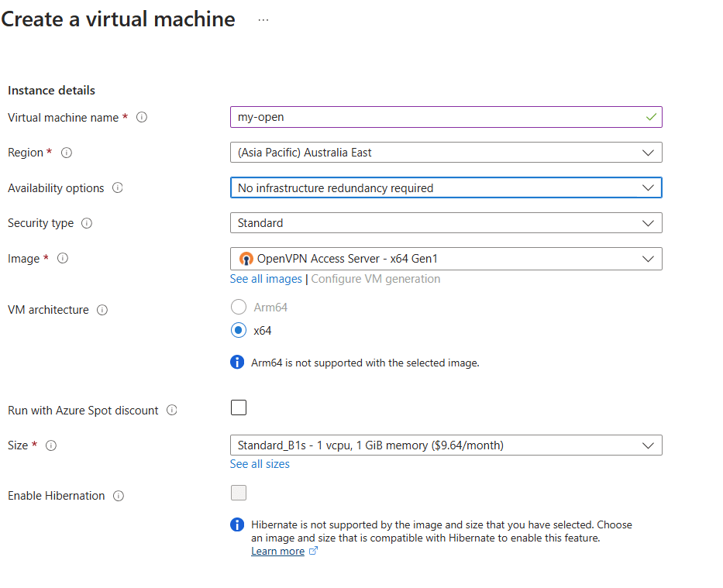Click the Run with Azure Spot discount label
723x588 pixels.
click(83, 411)
